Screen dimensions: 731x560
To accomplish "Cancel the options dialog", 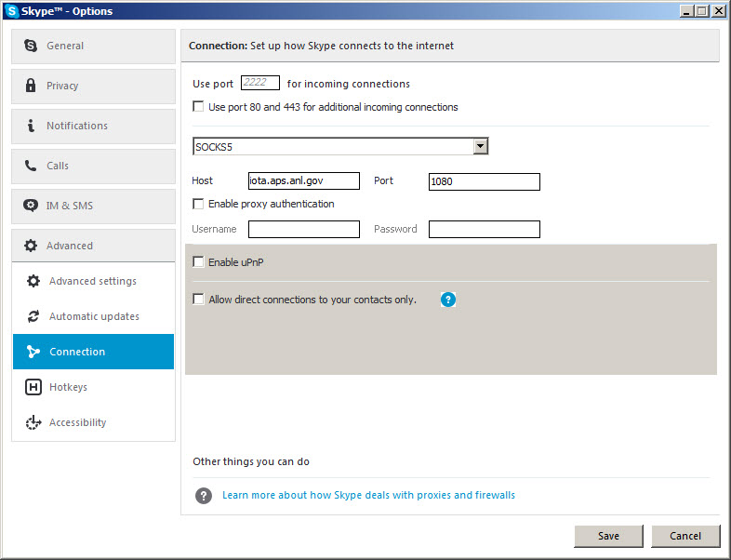I will [685, 536].
